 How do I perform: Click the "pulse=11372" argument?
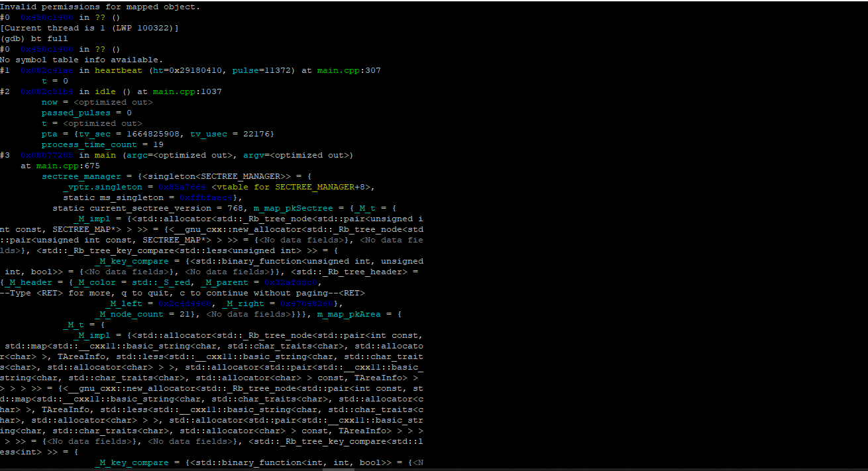pos(262,70)
